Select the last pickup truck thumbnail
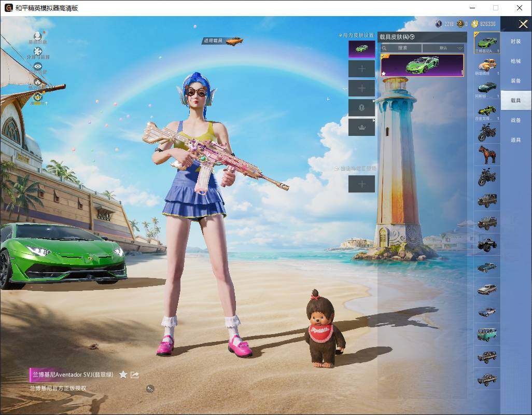Viewport: 532px width, 415px height. pyautogui.click(x=487, y=379)
